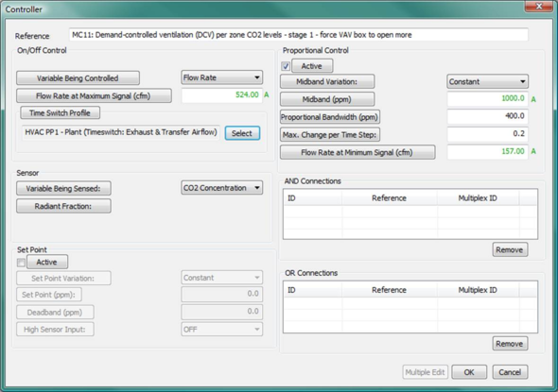The width and height of the screenshot is (558, 392).
Task: Click the Flow Rate at Maximum Signal button
Action: click(94, 96)
